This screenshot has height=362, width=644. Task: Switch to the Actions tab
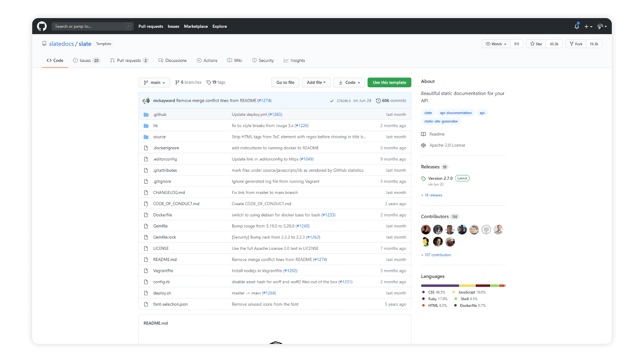tap(207, 60)
